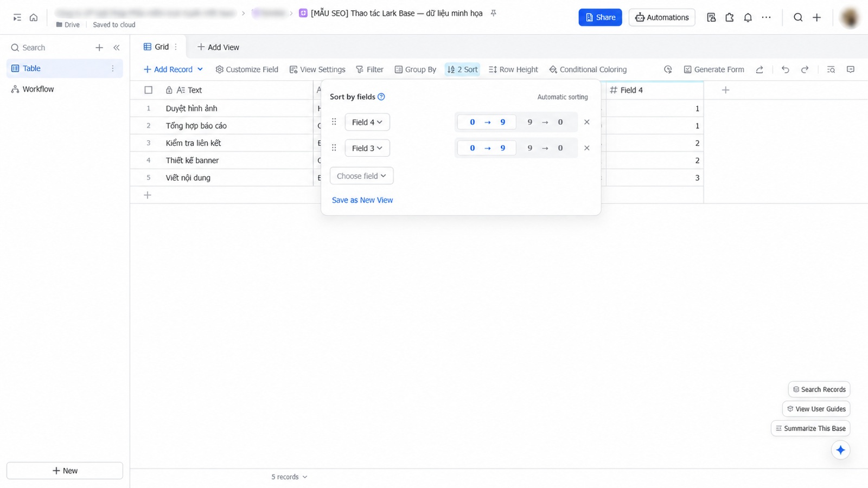Open the Sort by fields help icon

(x=381, y=97)
